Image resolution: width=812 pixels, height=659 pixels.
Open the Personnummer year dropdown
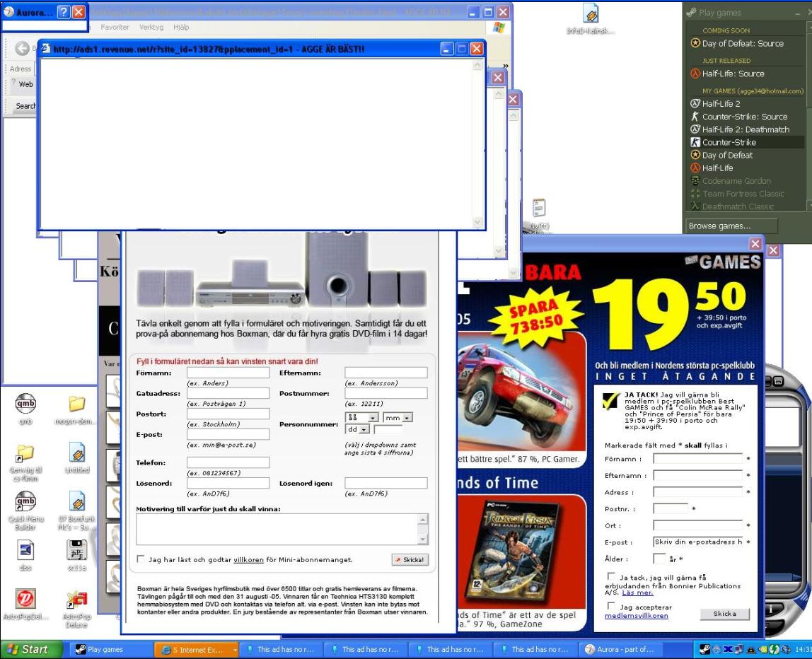click(362, 417)
